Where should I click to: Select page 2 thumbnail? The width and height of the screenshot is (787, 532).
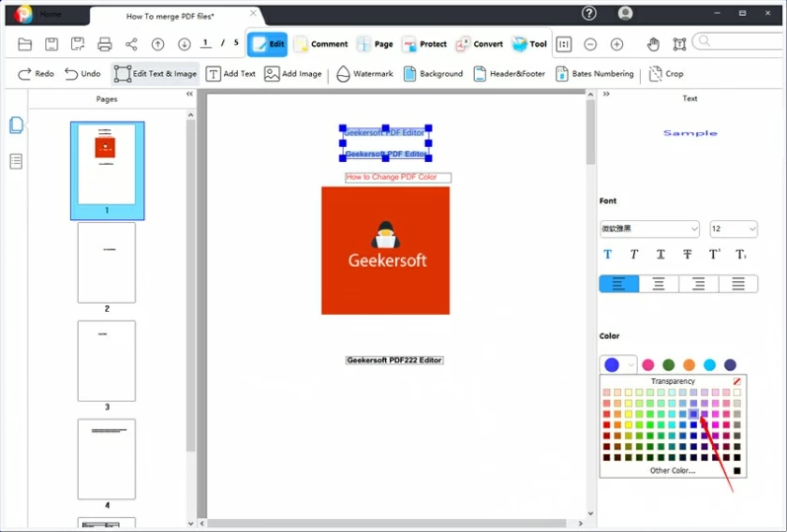[x=107, y=262]
